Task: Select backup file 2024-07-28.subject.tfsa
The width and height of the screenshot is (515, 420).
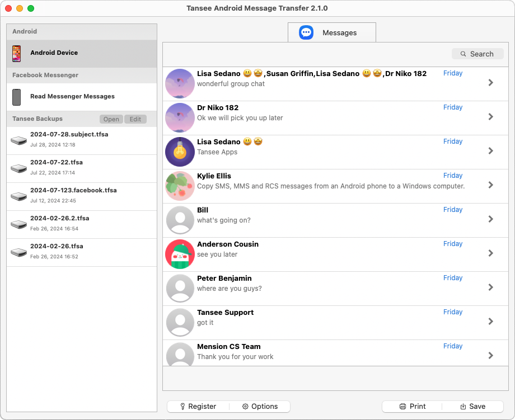Action: [x=82, y=141]
